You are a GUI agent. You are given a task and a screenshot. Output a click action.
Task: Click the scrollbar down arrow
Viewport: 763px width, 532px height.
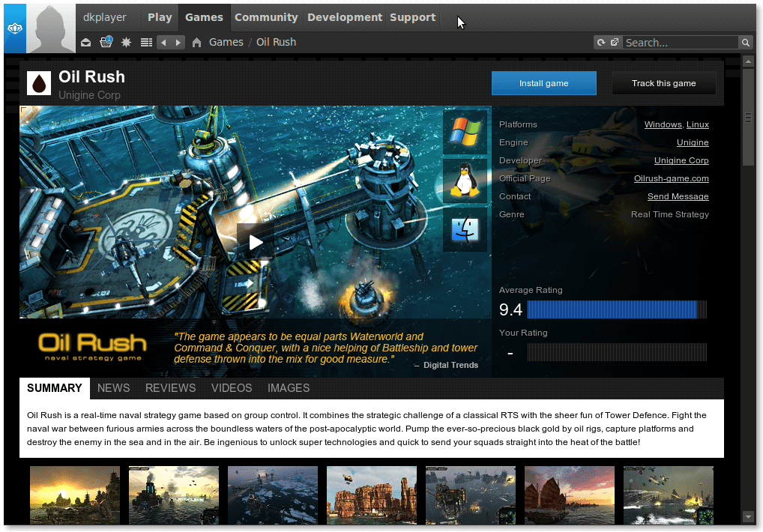tap(748, 517)
